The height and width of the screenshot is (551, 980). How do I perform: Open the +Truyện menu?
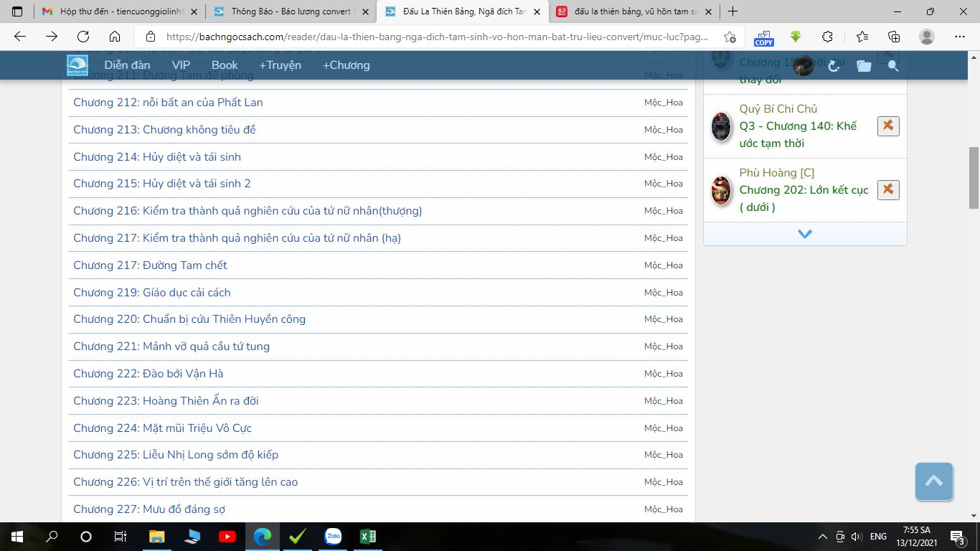(x=280, y=65)
